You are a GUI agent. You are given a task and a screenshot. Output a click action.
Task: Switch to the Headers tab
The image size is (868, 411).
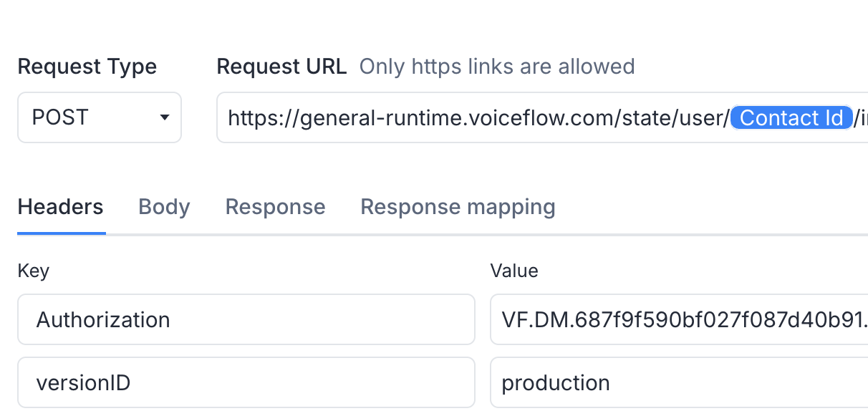click(61, 207)
